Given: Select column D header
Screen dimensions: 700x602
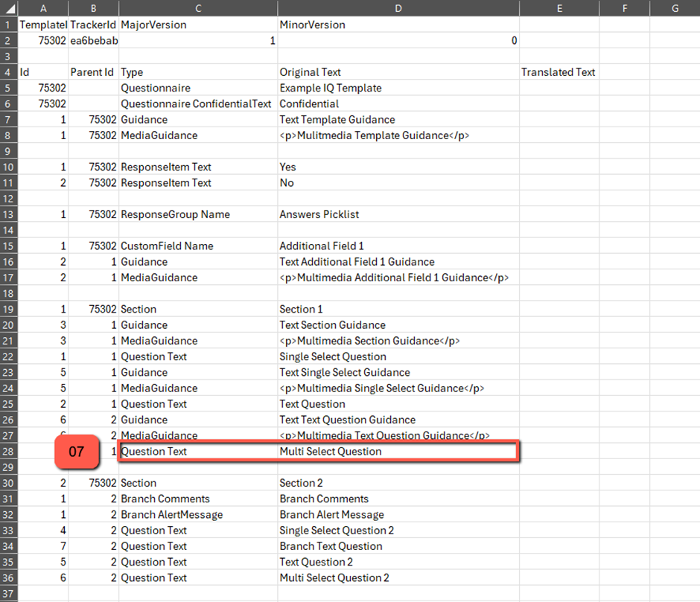Looking at the screenshot, I should (x=398, y=8).
